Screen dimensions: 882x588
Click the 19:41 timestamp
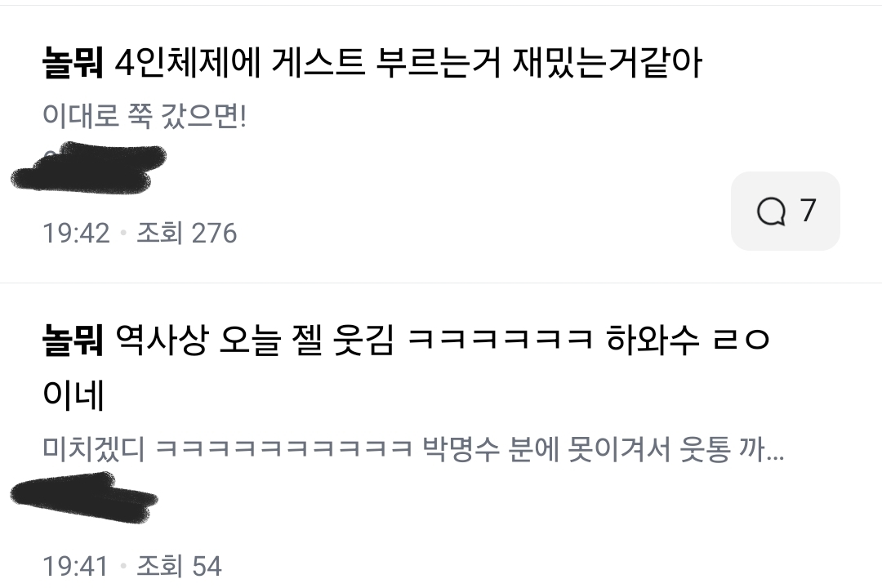point(75,566)
